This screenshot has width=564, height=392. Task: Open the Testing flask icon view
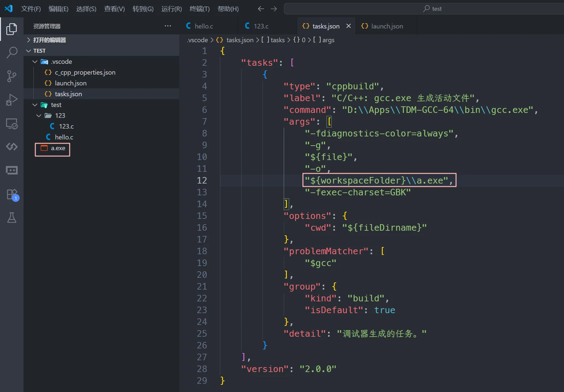[x=12, y=218]
